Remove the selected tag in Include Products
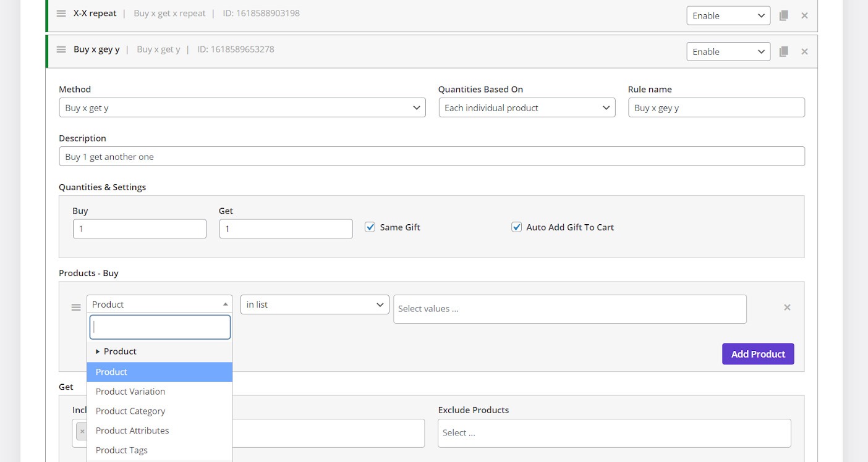The height and width of the screenshot is (462, 868). coord(82,431)
